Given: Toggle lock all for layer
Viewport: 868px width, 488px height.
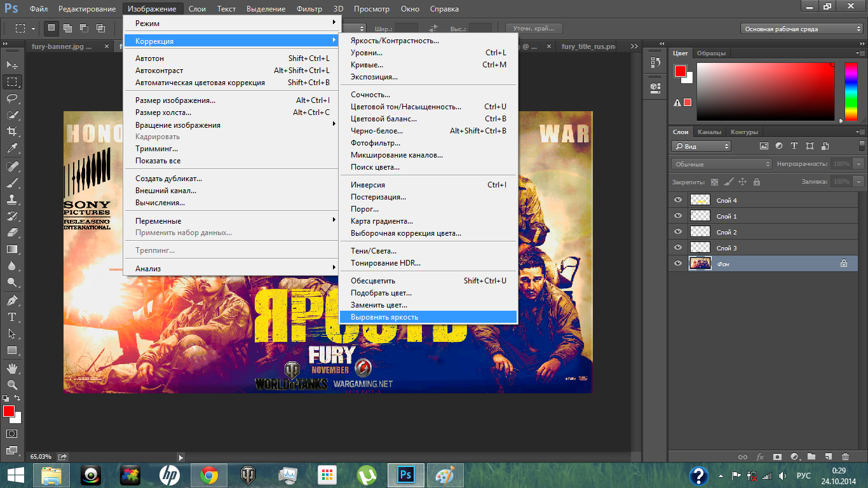Looking at the screenshot, I should click(756, 182).
